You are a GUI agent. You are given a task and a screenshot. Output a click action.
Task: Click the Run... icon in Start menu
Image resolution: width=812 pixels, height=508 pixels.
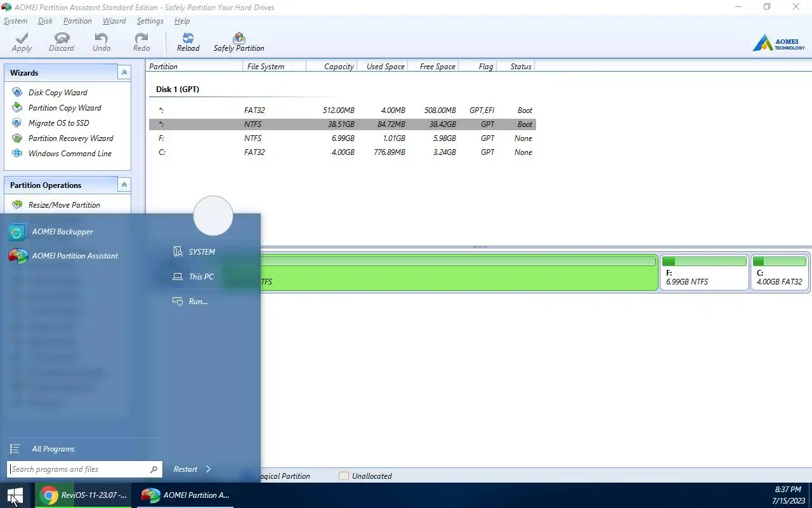pos(178,302)
